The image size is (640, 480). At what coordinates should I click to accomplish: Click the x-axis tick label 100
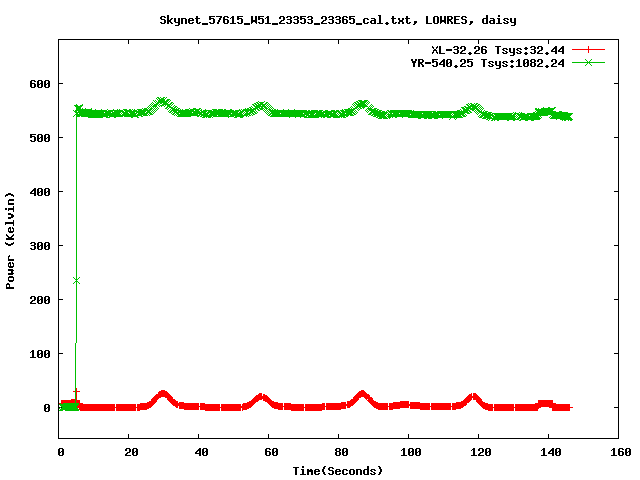(411, 452)
